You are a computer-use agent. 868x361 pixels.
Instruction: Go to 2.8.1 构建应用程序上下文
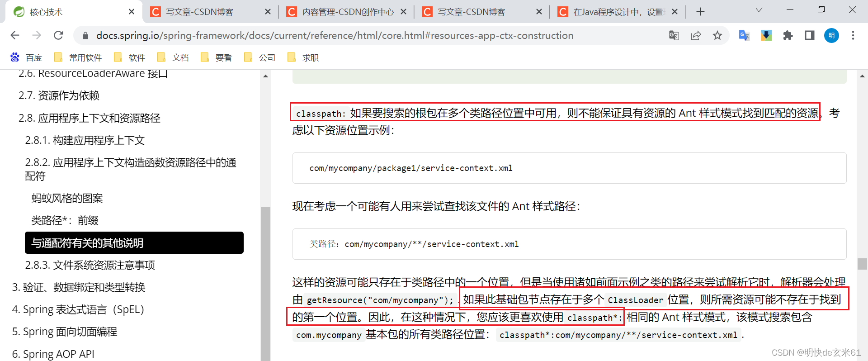85,140
